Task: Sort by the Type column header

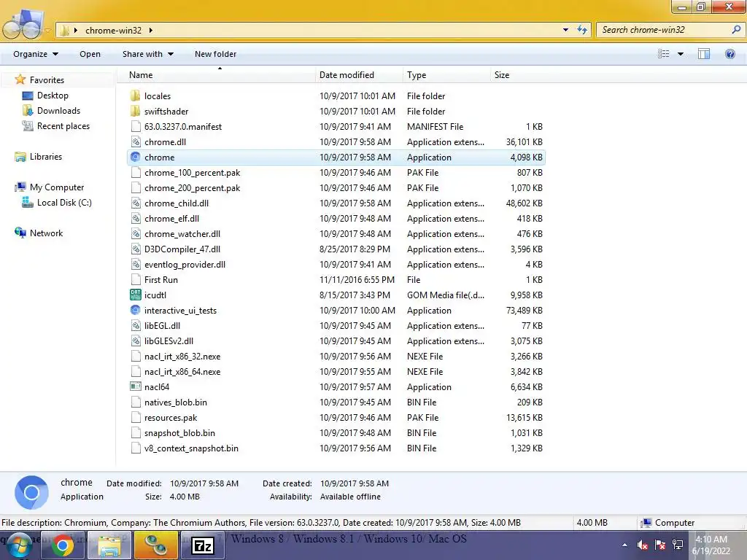Action: [x=446, y=75]
